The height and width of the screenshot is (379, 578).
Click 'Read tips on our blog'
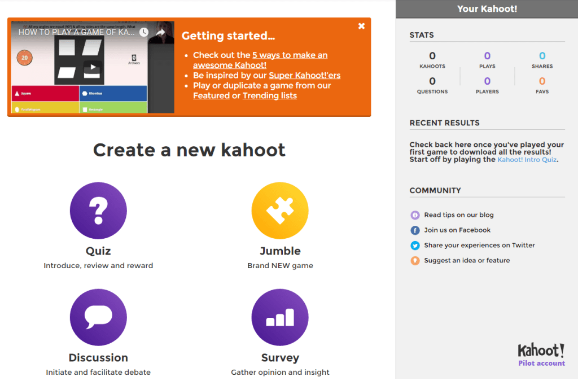click(x=459, y=215)
